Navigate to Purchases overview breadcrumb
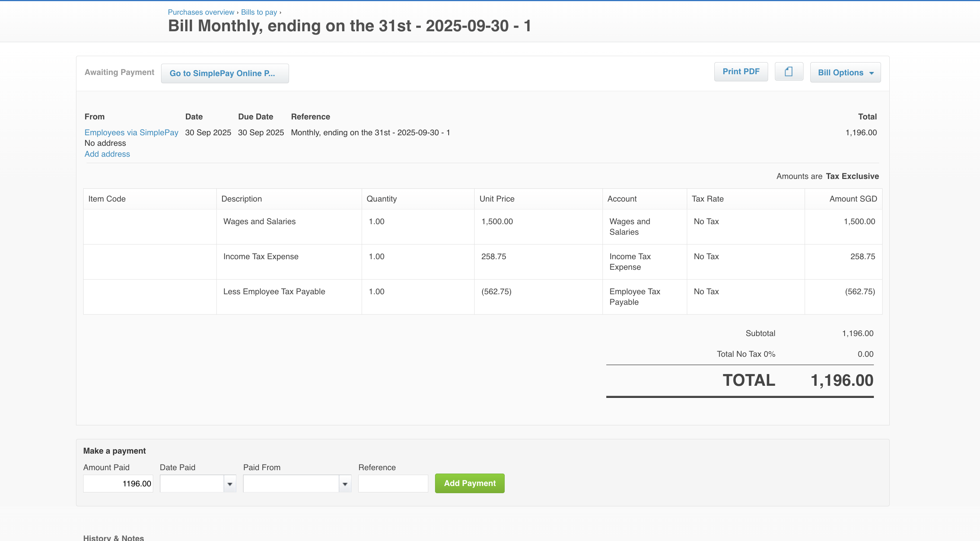 pos(201,12)
